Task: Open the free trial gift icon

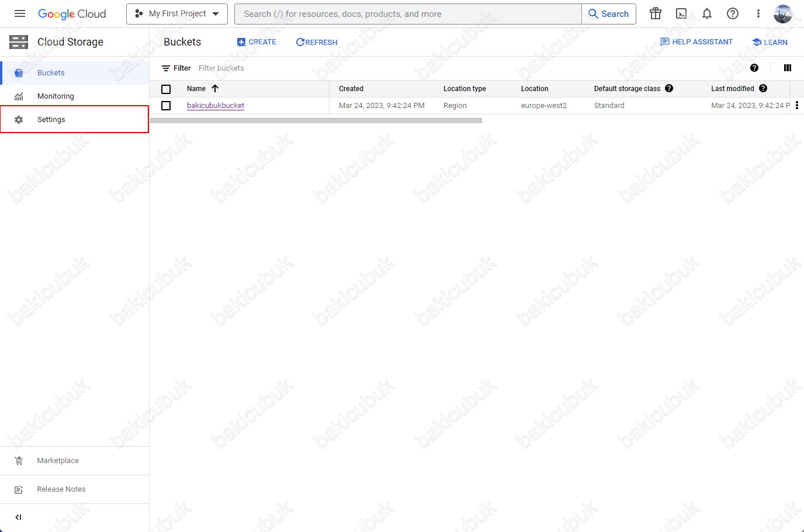Action: [x=656, y=13]
